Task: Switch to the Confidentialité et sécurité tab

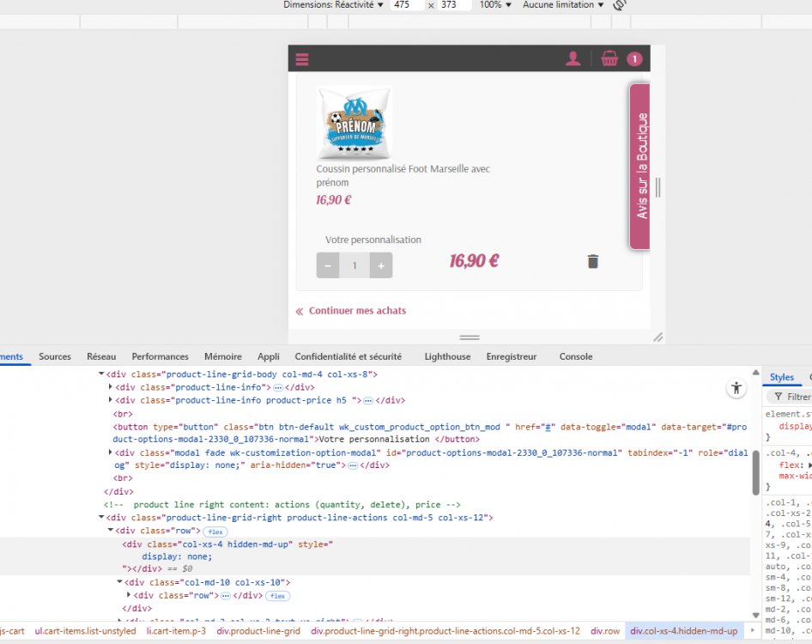Action: coord(348,356)
